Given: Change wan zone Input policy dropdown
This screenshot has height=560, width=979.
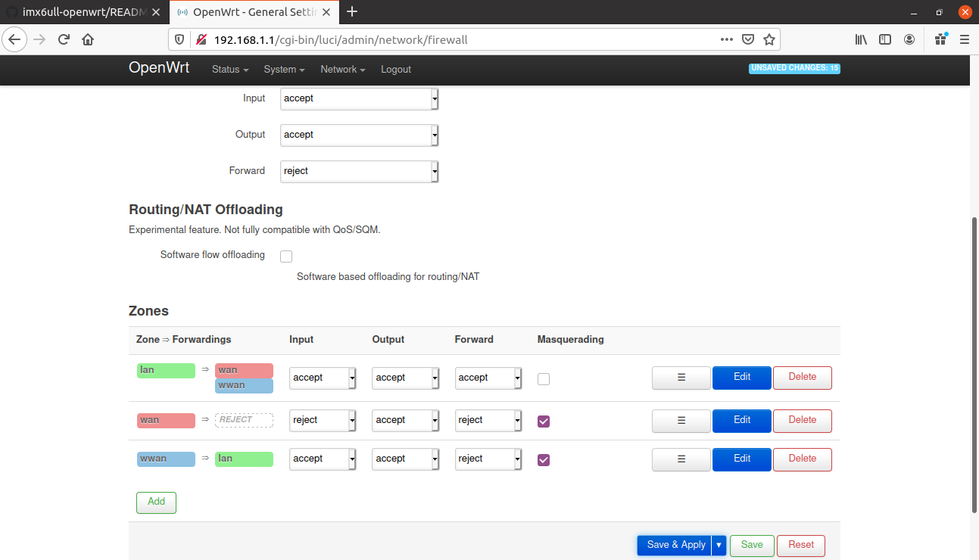Looking at the screenshot, I should tap(323, 420).
